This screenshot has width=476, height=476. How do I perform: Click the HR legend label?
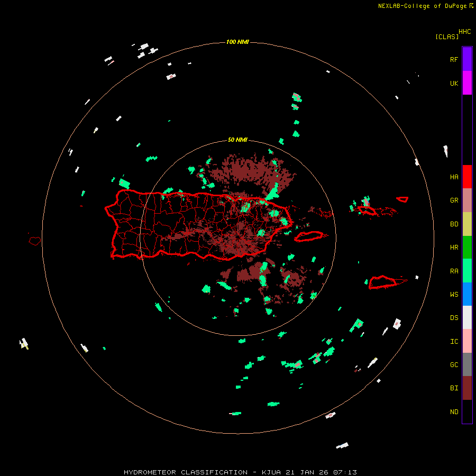click(454, 248)
